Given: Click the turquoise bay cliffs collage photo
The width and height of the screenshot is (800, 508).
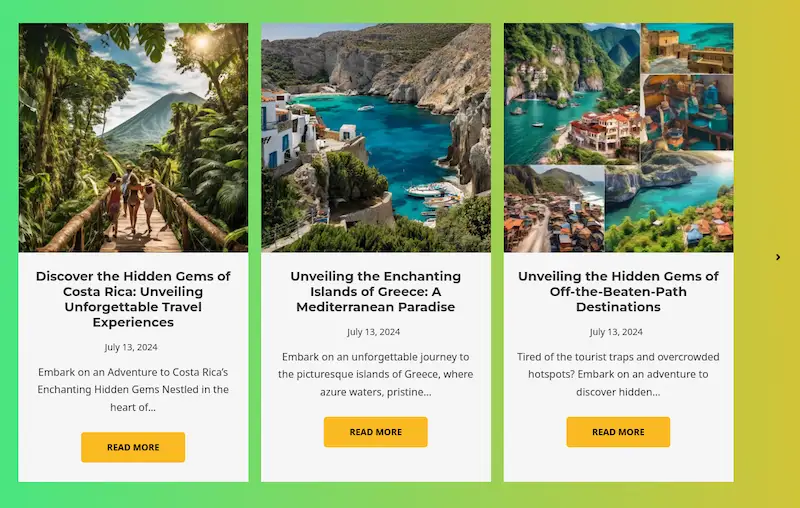Looking at the screenshot, I should pyautogui.click(x=669, y=201).
